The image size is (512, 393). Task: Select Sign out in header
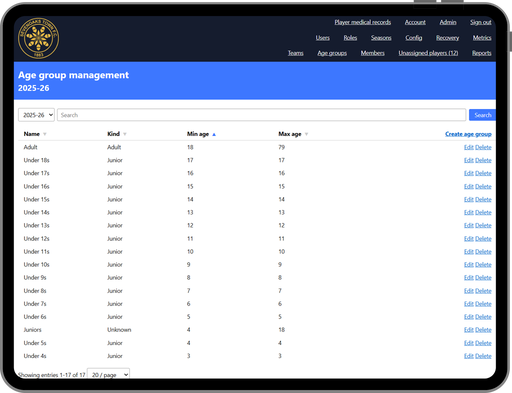point(481,22)
